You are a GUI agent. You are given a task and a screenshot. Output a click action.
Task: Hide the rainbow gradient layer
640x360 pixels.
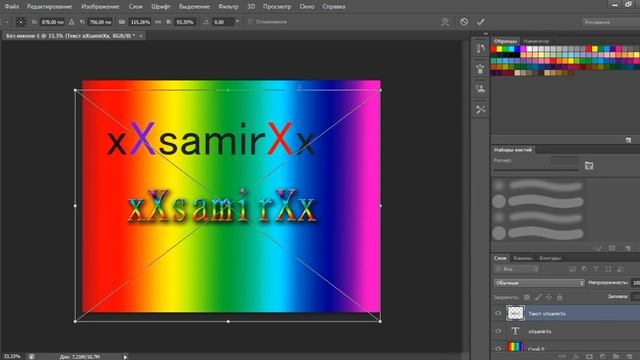498,349
